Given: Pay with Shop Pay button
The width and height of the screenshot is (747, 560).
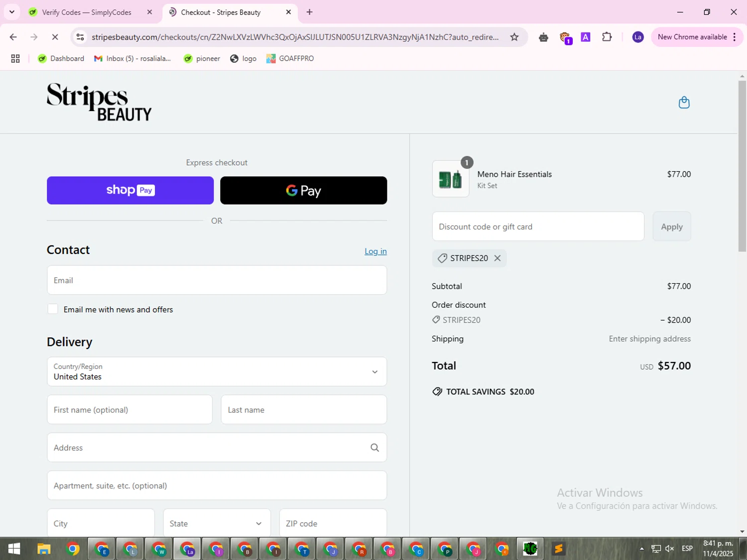Looking at the screenshot, I should 130,190.
